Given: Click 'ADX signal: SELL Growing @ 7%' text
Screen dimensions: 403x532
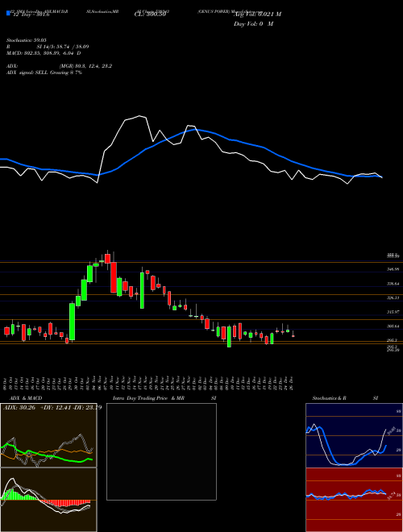Looking at the screenshot, I should [44, 73].
